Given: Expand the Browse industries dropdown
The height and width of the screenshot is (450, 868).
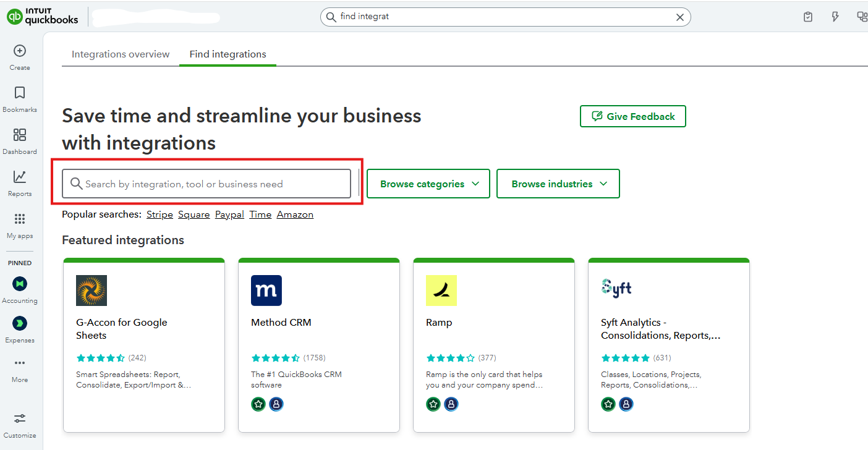Looking at the screenshot, I should 558,184.
